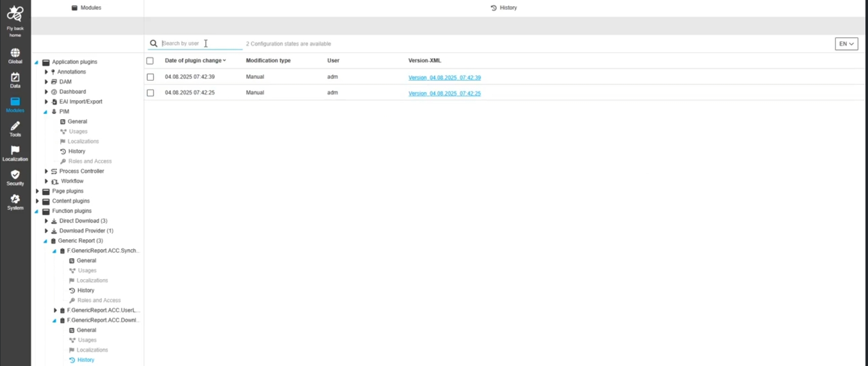This screenshot has width=868, height=366.
Task: Expand the Workflow tree node
Action: click(x=46, y=181)
